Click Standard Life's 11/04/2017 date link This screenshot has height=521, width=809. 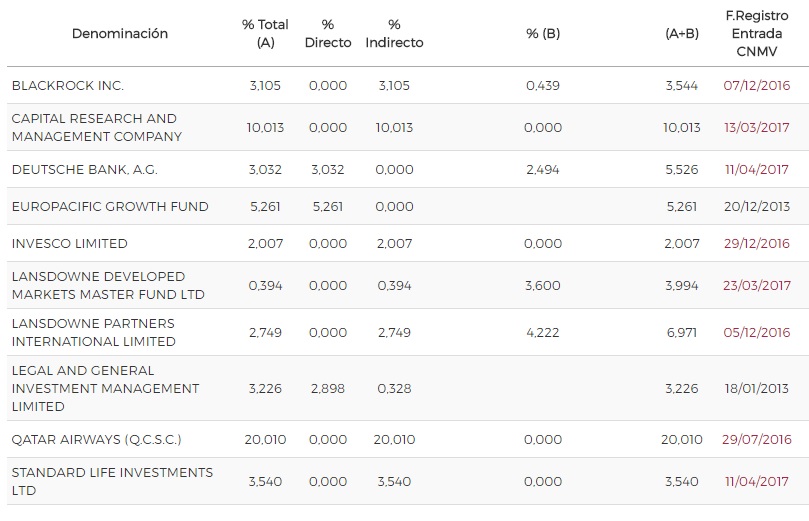[x=756, y=482]
